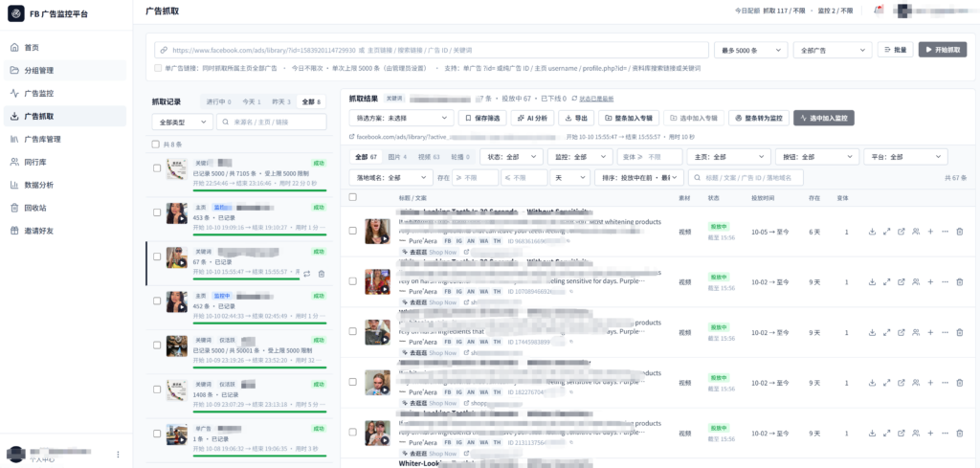Switch to the 昨天 3 records tab
The height and width of the screenshot is (468, 980).
click(x=280, y=101)
